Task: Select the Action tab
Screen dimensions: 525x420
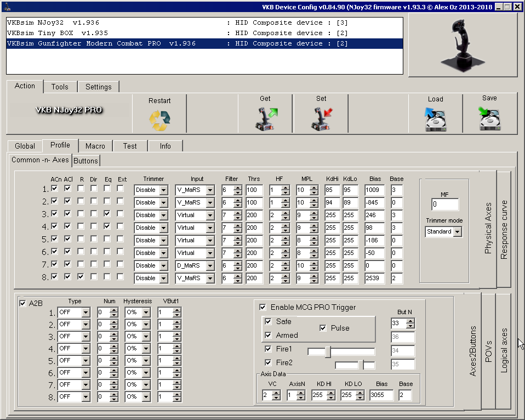Action: [25, 86]
